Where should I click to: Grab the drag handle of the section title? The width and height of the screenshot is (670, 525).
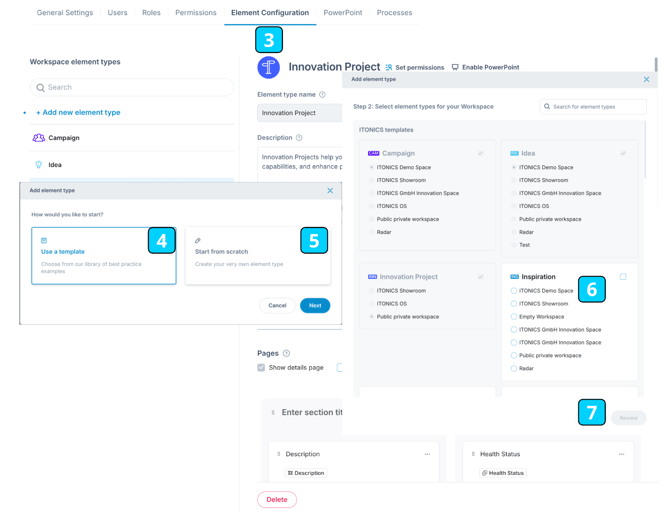(x=273, y=413)
